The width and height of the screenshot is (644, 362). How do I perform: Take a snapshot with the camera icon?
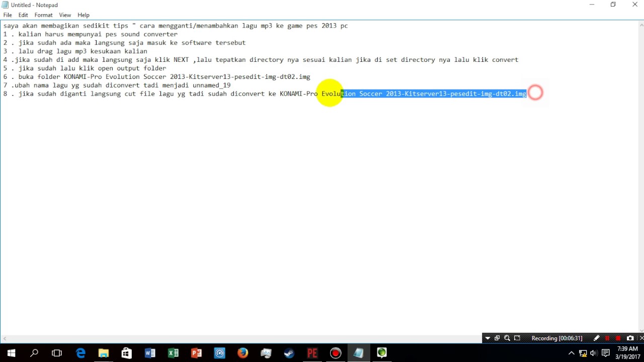[x=630, y=338]
